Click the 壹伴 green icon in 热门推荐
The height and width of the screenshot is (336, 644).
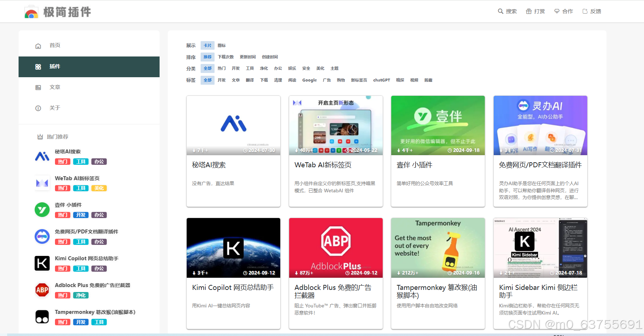pyautogui.click(x=42, y=210)
